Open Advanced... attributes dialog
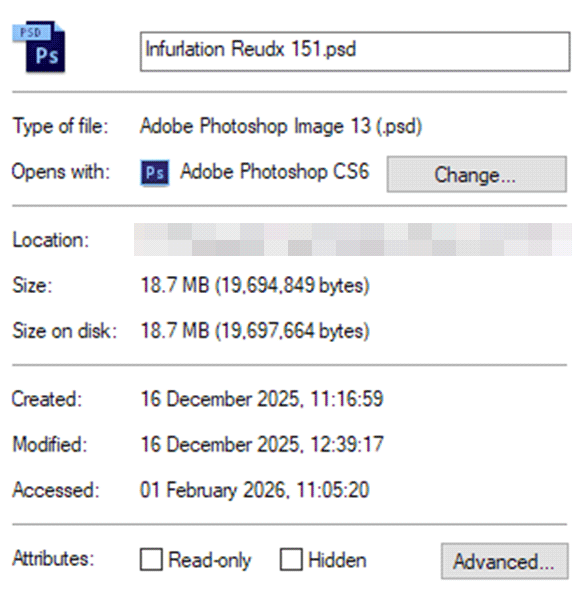The height and width of the screenshot is (597, 588). coord(505,561)
